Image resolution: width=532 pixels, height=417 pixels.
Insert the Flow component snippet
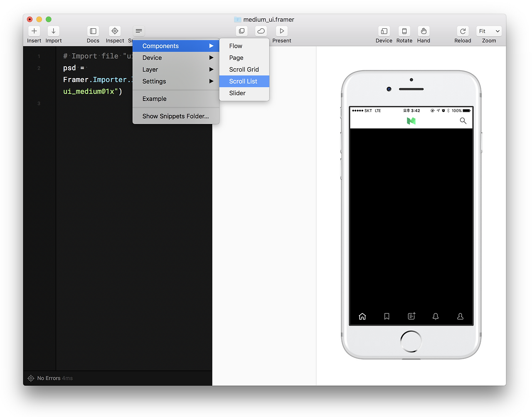(x=244, y=46)
